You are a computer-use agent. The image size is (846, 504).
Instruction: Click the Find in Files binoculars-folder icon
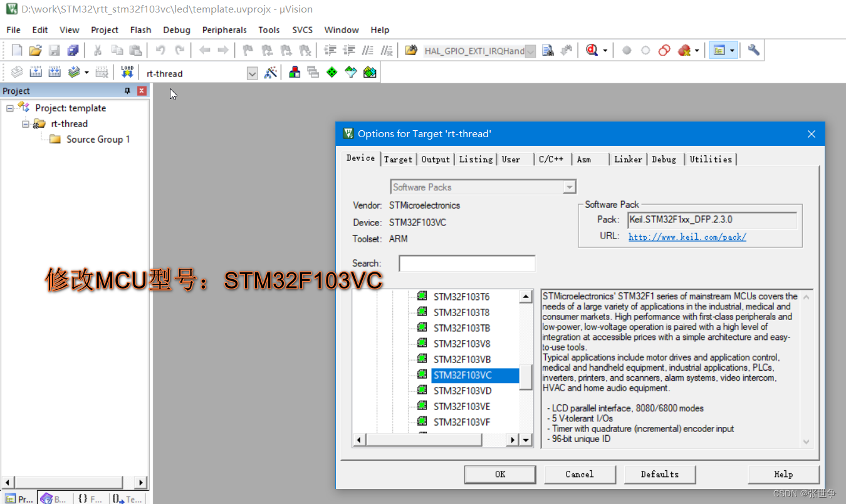click(x=411, y=51)
